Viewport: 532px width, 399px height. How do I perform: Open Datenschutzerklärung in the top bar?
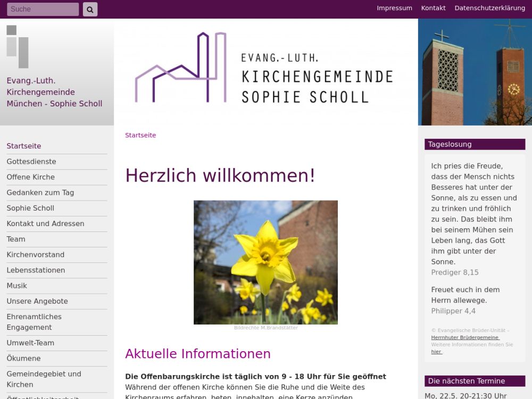pyautogui.click(x=489, y=8)
